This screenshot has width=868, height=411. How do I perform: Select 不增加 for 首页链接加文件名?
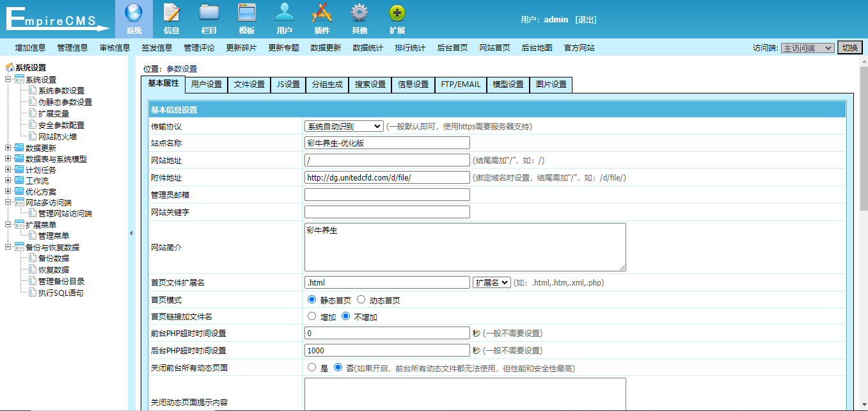(345, 316)
